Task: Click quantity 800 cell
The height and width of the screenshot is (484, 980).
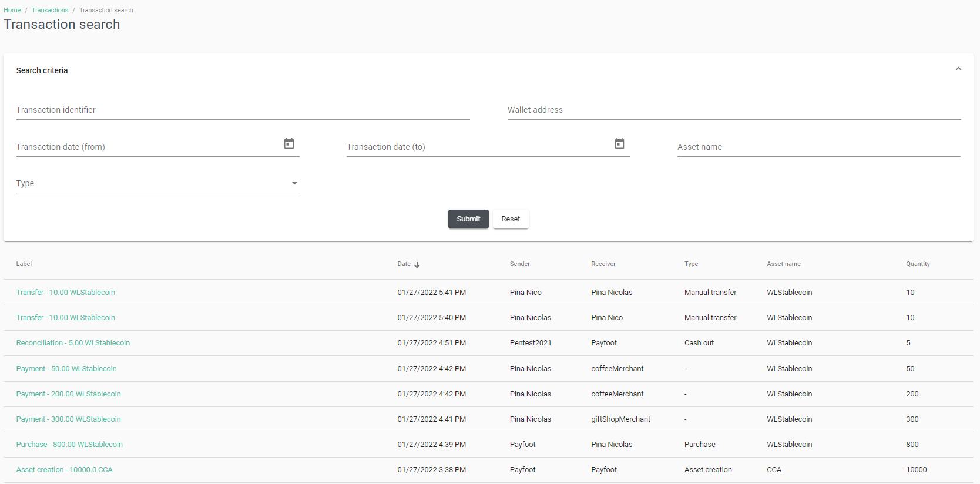Action: point(912,445)
